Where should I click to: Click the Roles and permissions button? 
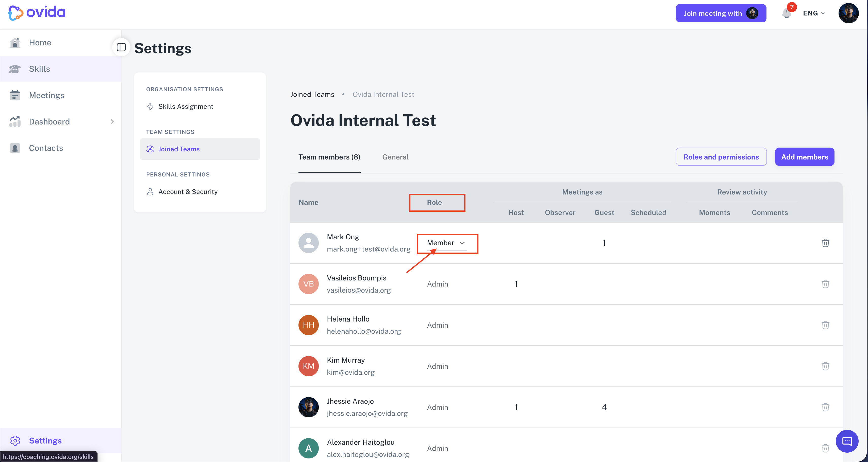721,157
